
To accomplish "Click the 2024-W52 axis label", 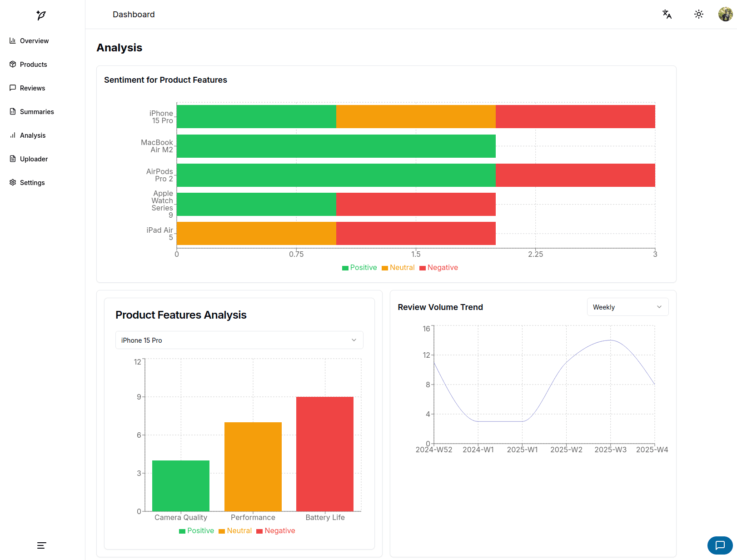I will pyautogui.click(x=434, y=450).
